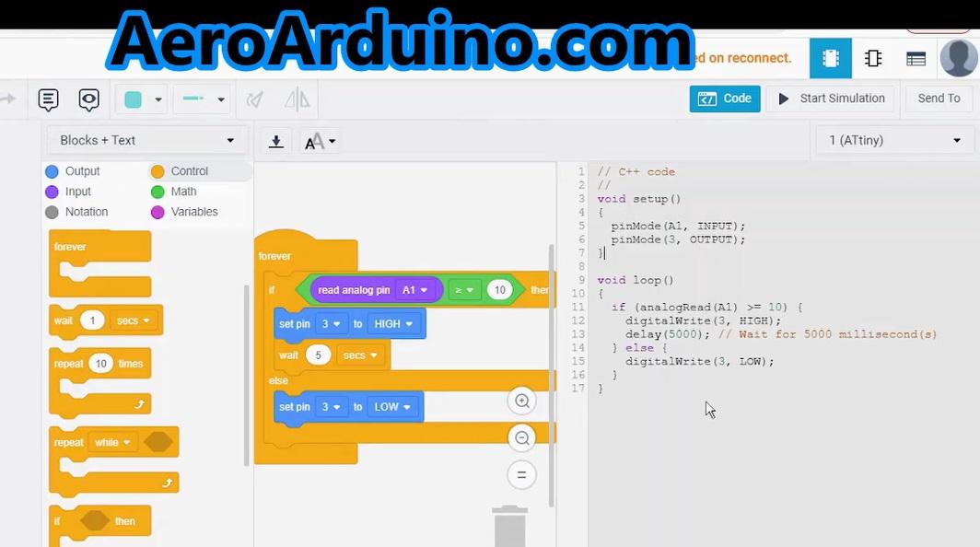The image size is (980, 547).
Task: Click the '} else {' code line
Action: [639, 347]
